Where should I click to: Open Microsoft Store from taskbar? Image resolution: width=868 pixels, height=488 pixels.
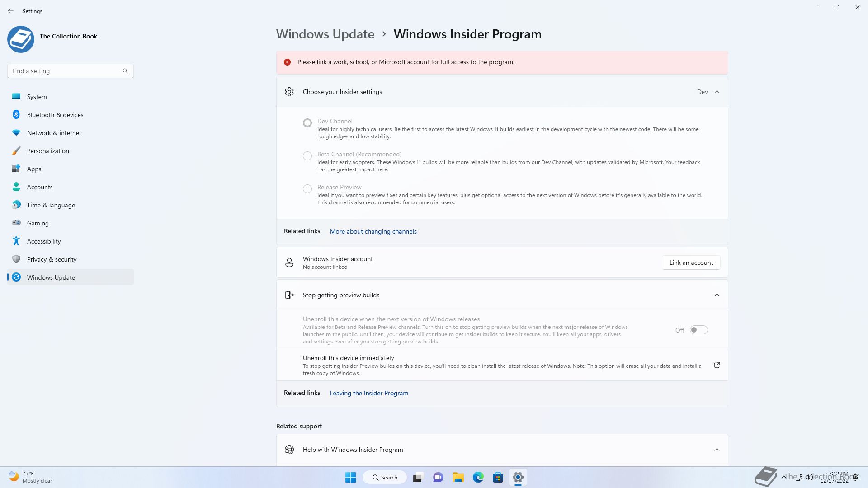[498, 477]
